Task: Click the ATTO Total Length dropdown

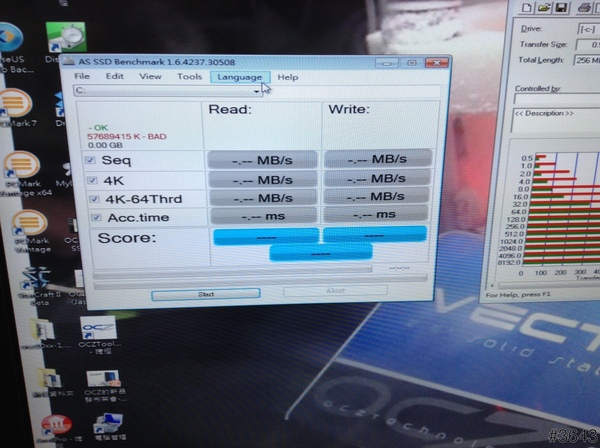Action: [585, 59]
